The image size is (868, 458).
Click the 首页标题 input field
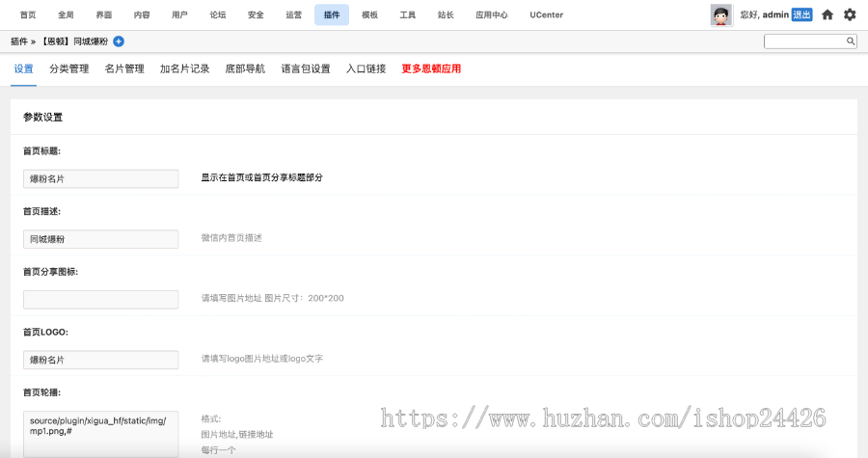[x=100, y=178]
